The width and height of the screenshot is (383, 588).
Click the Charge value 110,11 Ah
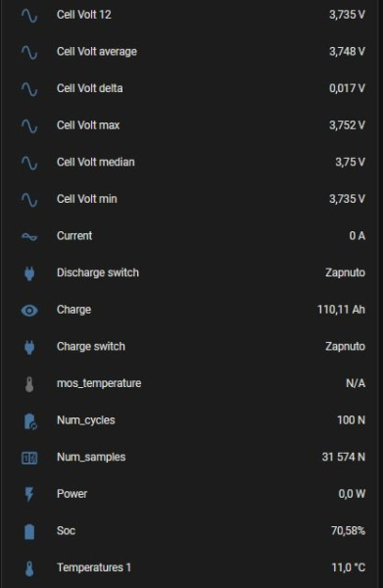click(x=341, y=310)
